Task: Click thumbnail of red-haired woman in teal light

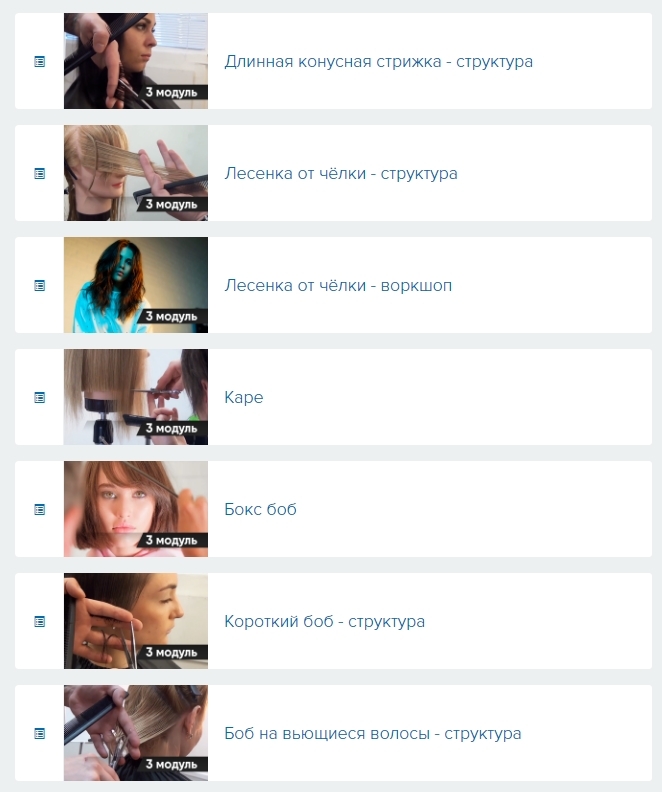Action: click(x=136, y=285)
